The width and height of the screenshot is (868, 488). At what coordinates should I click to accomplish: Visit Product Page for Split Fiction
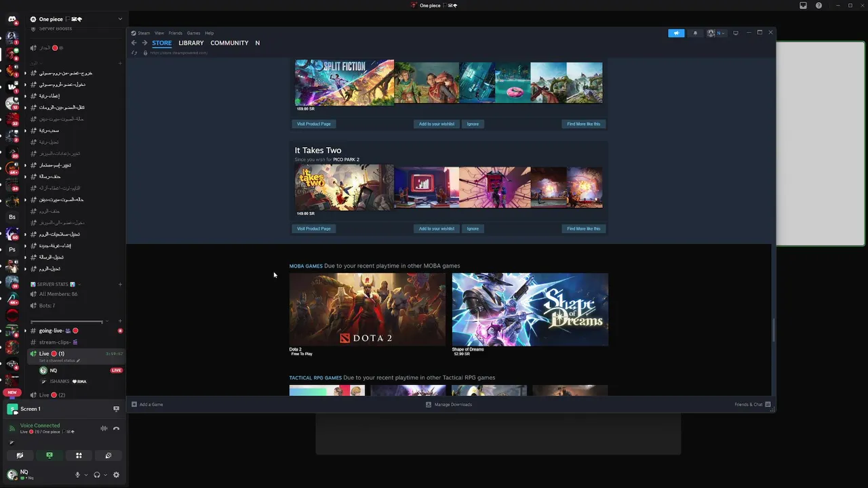(314, 124)
